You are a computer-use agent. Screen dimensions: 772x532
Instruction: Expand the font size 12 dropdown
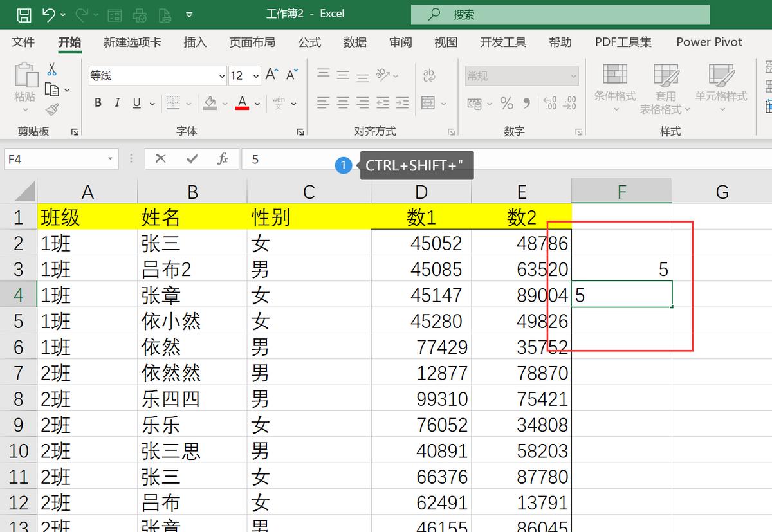coord(257,75)
